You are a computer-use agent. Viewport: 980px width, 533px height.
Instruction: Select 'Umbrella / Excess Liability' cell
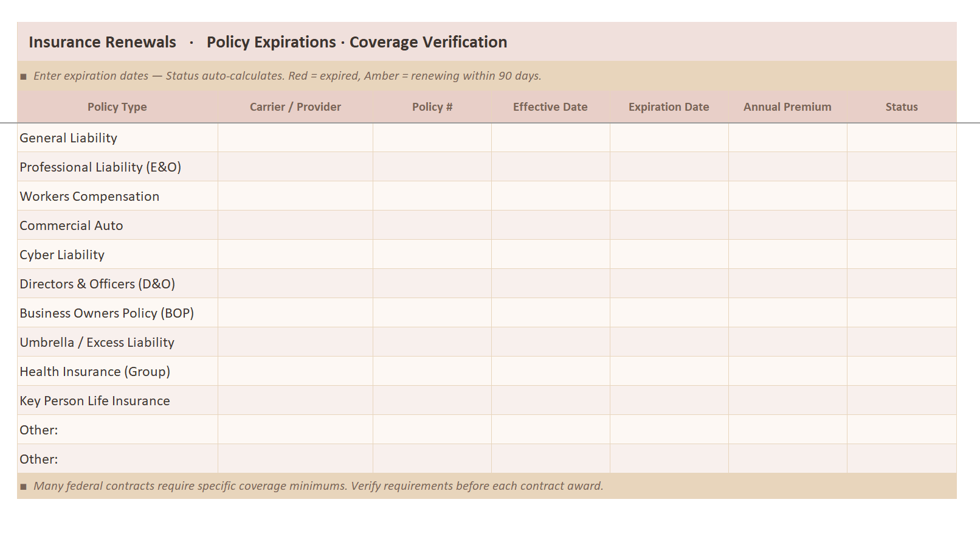(117, 342)
